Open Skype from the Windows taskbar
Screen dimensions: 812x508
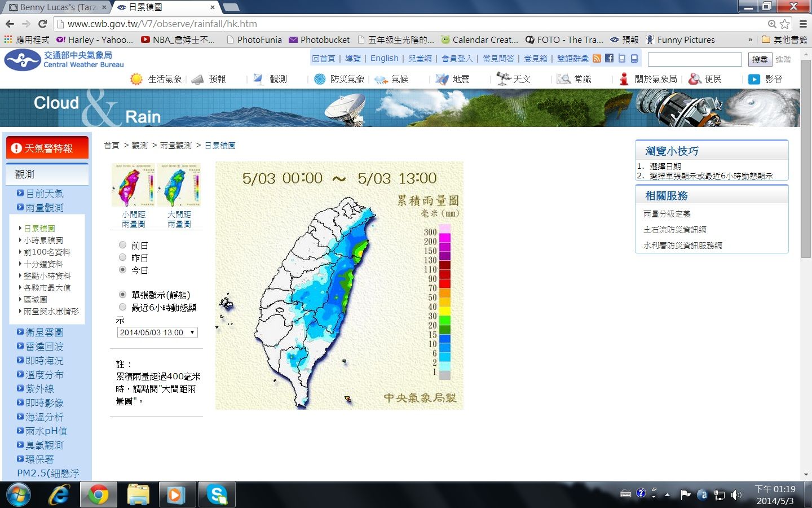coord(217,495)
